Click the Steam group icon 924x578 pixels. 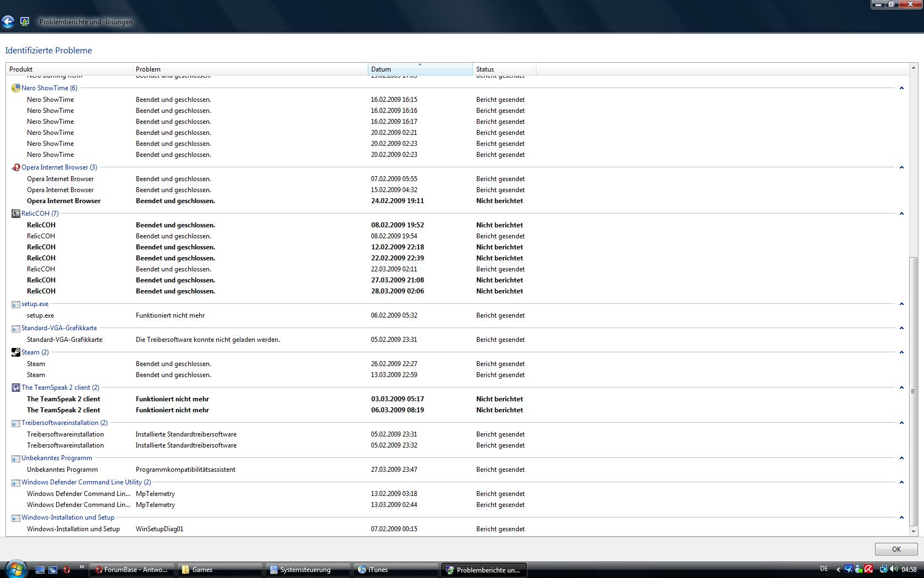tap(16, 352)
